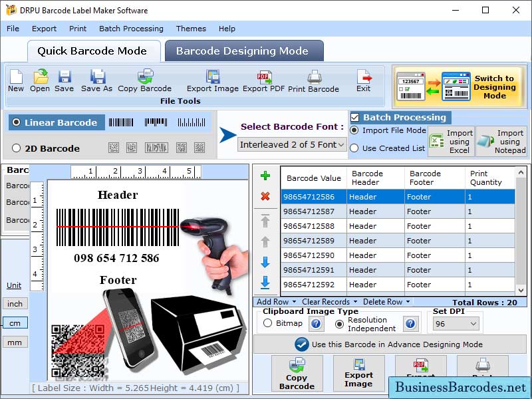
Task: Open the Help menu
Action: (227, 29)
